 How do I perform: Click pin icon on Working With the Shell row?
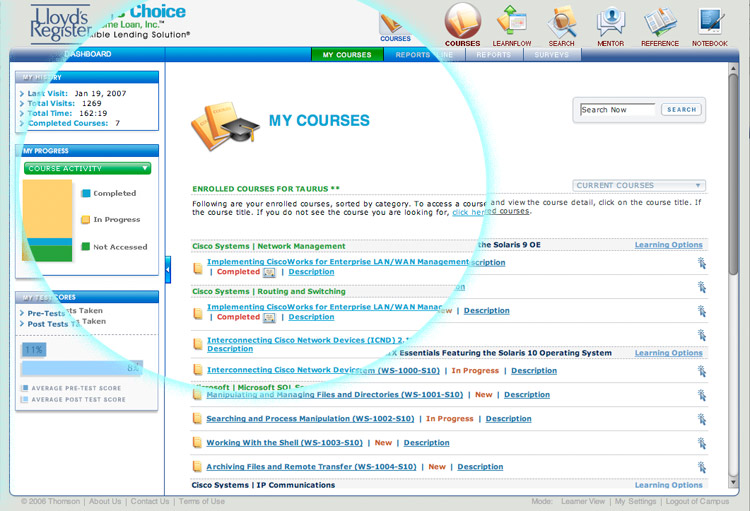coord(702,443)
